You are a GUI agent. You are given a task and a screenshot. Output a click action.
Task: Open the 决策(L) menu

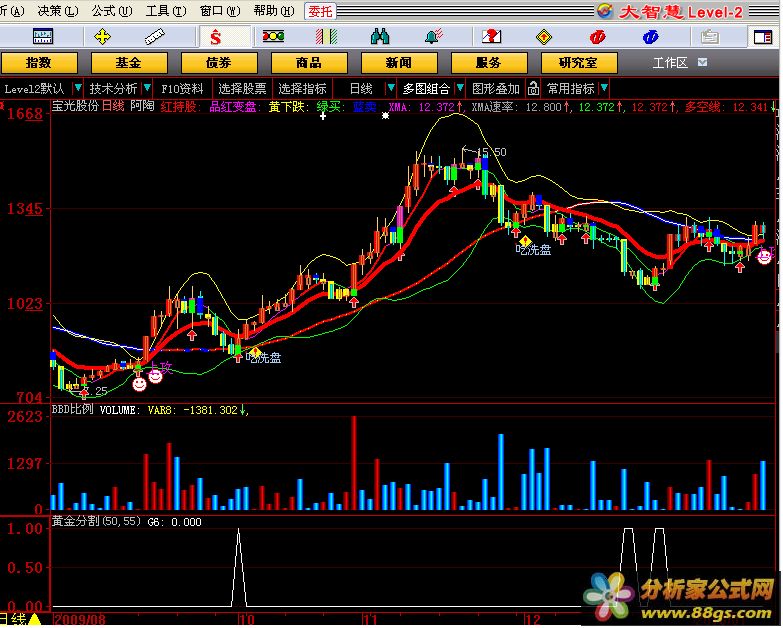click(58, 10)
